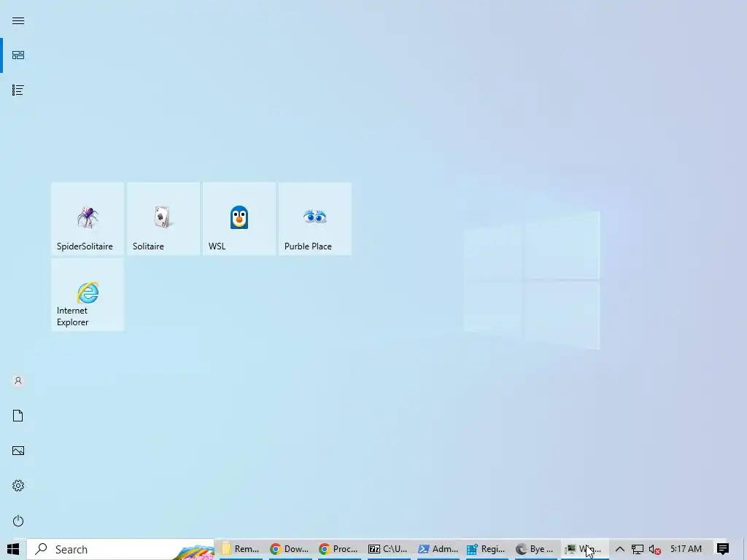Switch to the Edge Bye... taskbar item

click(x=536, y=549)
